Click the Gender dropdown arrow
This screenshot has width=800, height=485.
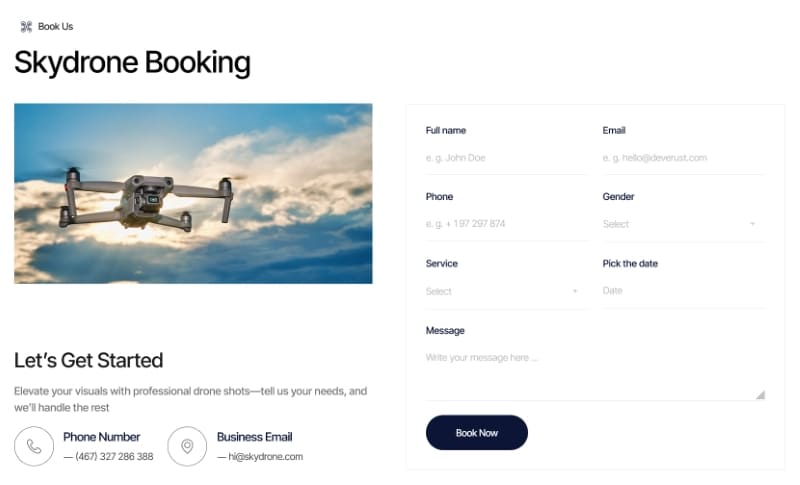(752, 224)
